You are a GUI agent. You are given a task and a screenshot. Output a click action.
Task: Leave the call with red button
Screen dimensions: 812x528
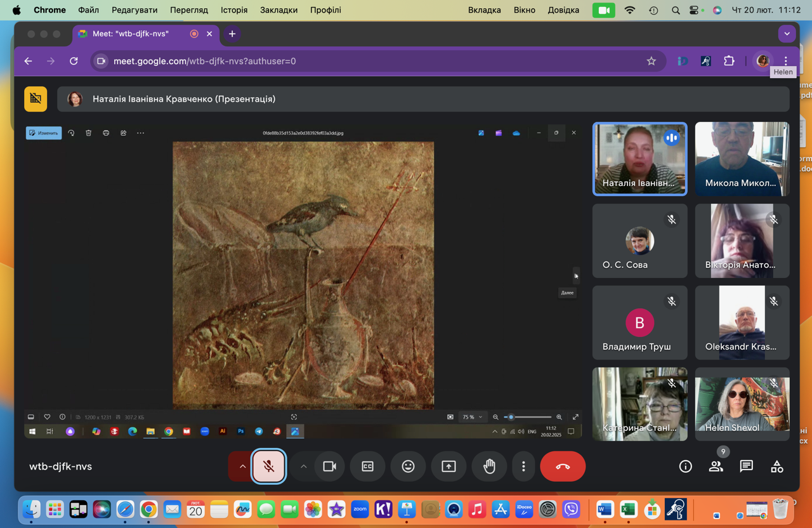(x=563, y=466)
